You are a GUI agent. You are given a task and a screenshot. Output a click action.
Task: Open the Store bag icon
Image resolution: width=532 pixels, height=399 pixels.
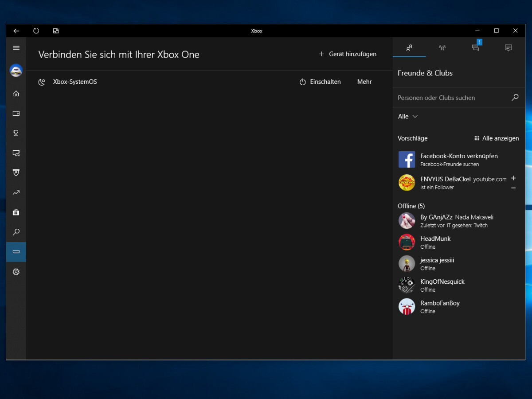click(16, 212)
